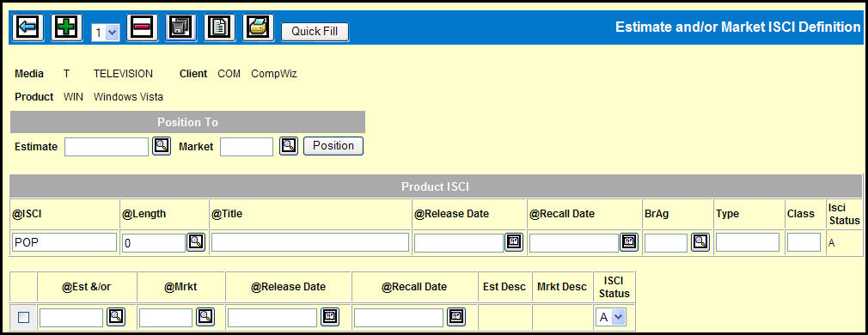Click the back arrow toolbar icon

point(28,27)
